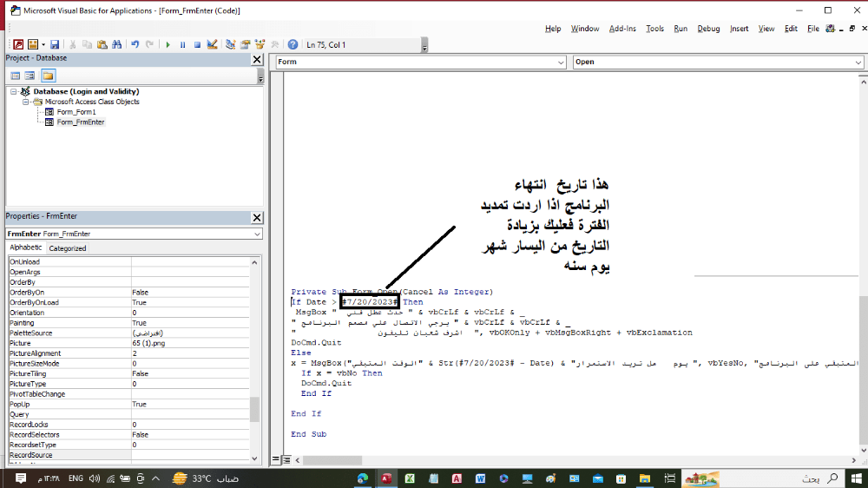Click the Cut scissors icon
The width and height of the screenshot is (868, 488).
pos(72,44)
